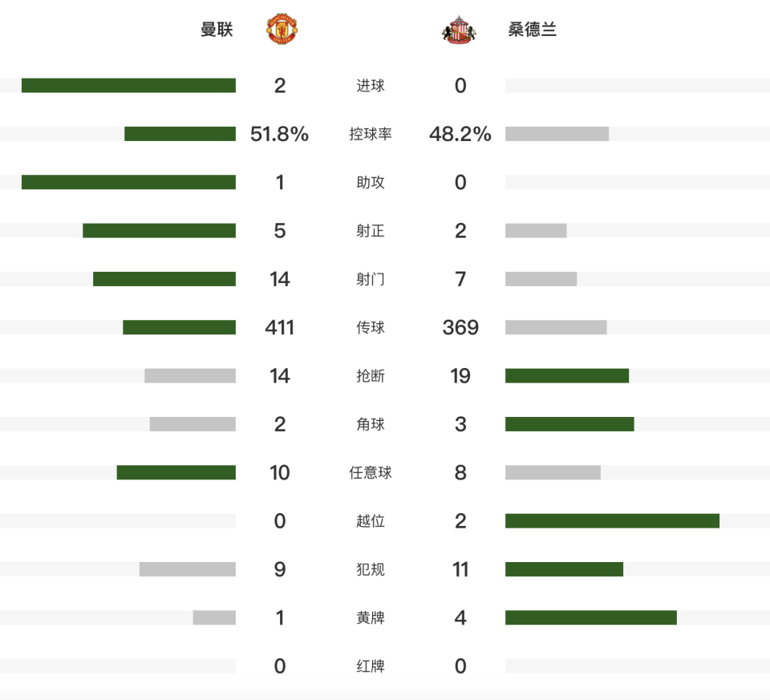Select the 角球 corner kicks label
Viewport: 770px width, 700px height.
pos(371,424)
